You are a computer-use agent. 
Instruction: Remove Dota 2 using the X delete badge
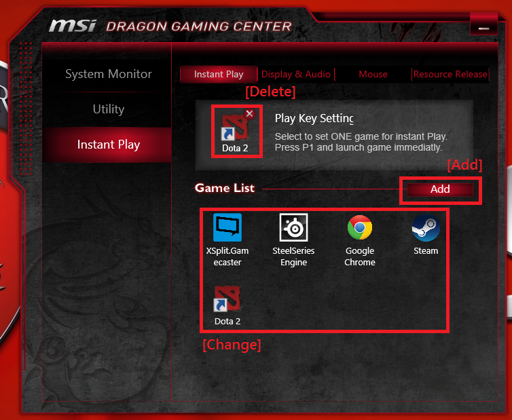[x=249, y=114]
